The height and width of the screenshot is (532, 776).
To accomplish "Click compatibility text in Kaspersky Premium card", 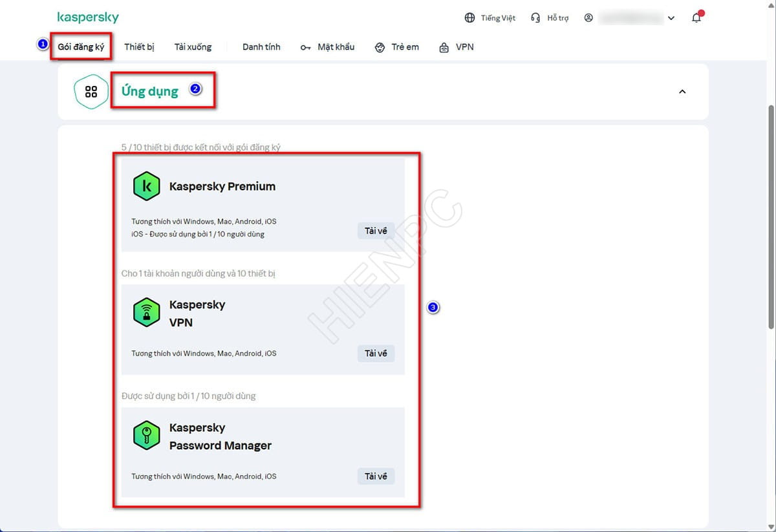I will click(x=204, y=222).
